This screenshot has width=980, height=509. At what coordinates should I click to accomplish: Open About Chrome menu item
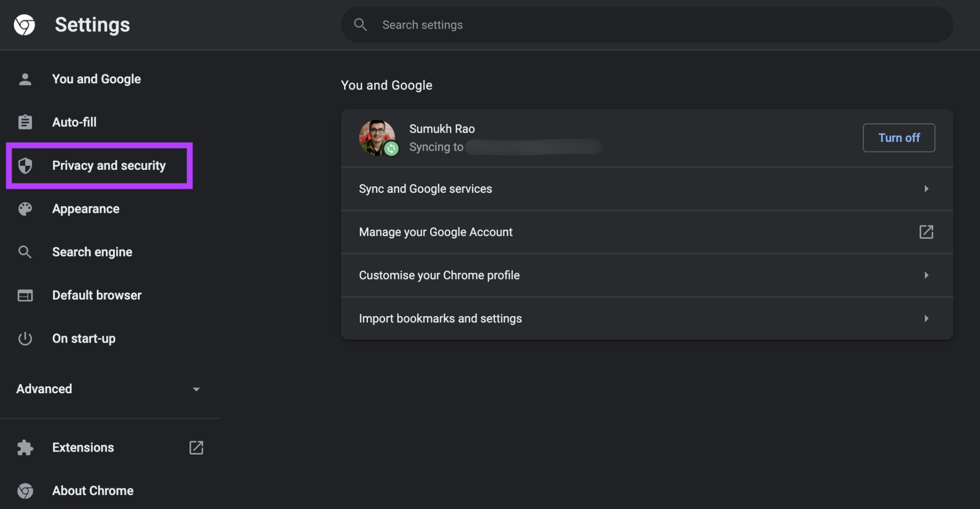(x=93, y=491)
